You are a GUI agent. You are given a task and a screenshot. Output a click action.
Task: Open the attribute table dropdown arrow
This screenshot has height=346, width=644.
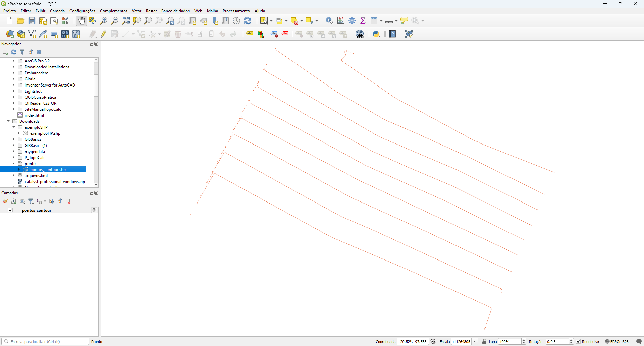(381, 21)
